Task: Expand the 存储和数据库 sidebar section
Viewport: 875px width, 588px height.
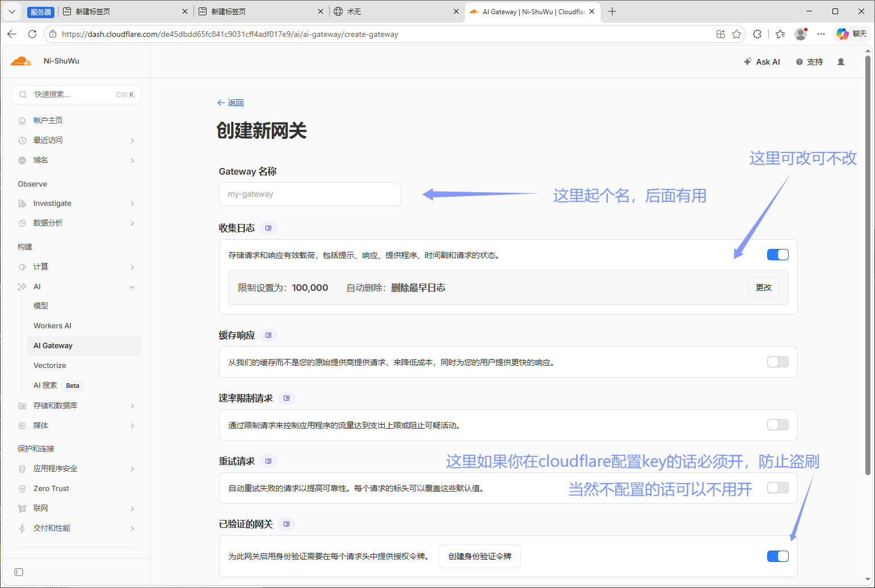Action: [x=78, y=405]
